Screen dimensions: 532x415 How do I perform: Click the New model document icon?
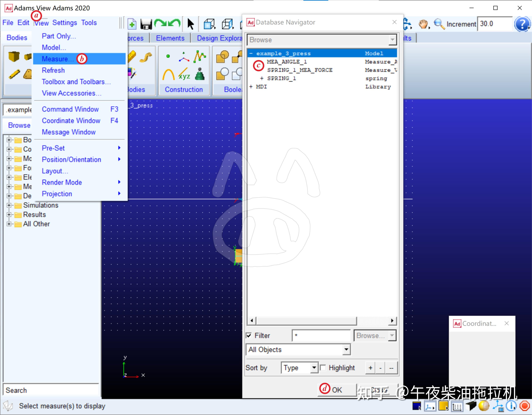pyautogui.click(x=132, y=24)
